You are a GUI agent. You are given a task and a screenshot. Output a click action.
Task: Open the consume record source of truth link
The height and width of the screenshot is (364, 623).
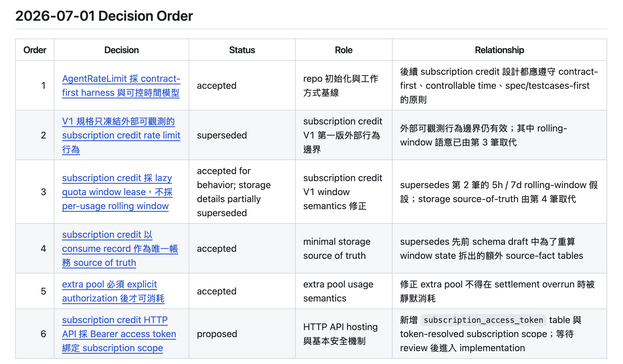click(120, 249)
